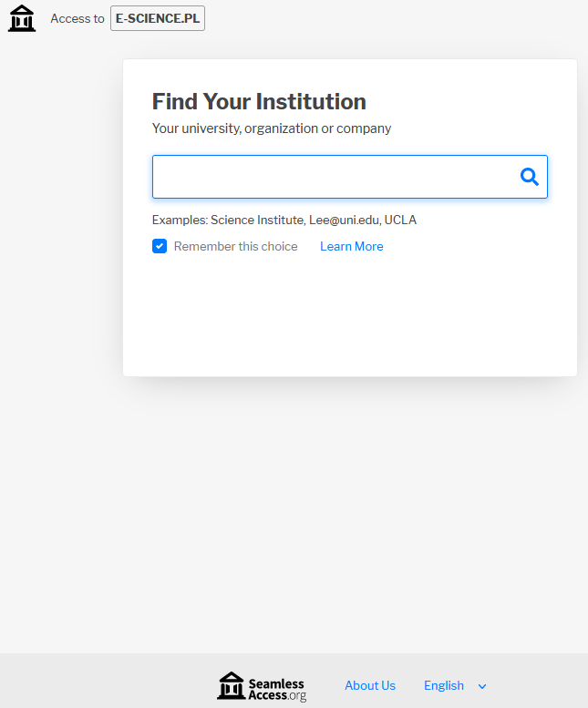Open the SeamlessAccess.org logo in footer
588x708 pixels.
pos(262,686)
